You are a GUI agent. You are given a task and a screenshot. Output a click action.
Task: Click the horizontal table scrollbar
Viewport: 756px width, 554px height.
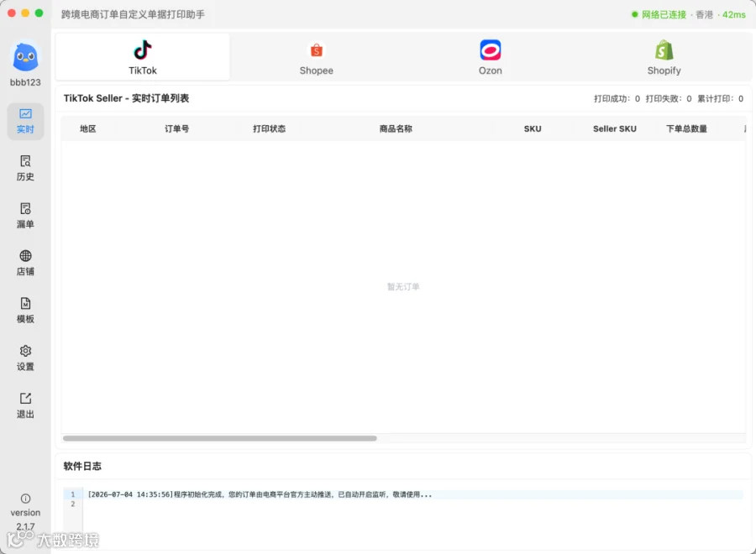(220, 438)
